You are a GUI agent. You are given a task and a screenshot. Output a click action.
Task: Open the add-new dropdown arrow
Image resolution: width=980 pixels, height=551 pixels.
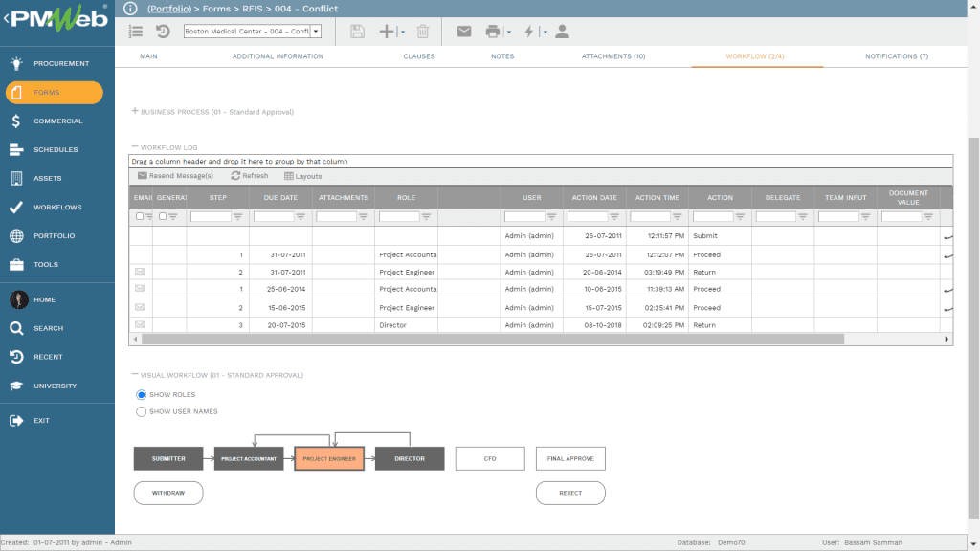point(403,32)
